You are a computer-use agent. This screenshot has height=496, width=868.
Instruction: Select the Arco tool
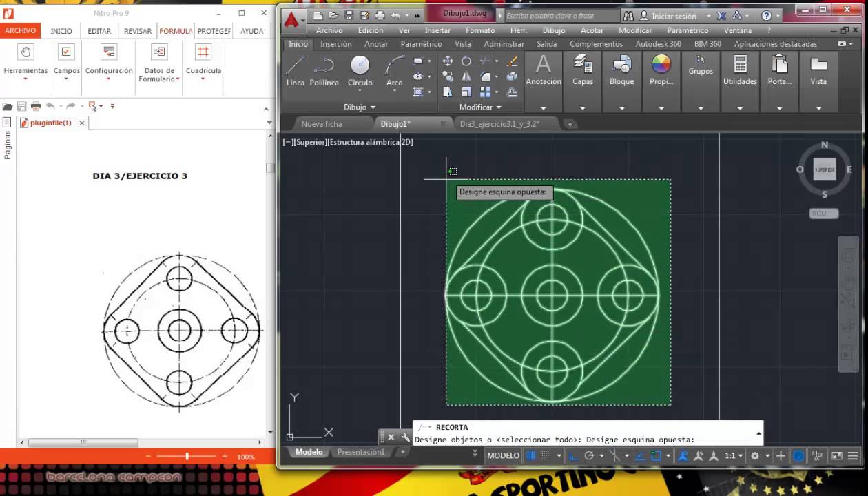pos(394,71)
